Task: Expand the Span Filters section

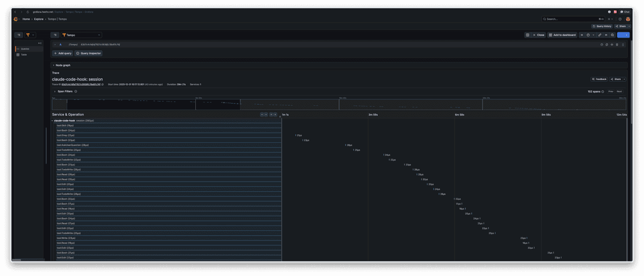Action: (x=55, y=91)
